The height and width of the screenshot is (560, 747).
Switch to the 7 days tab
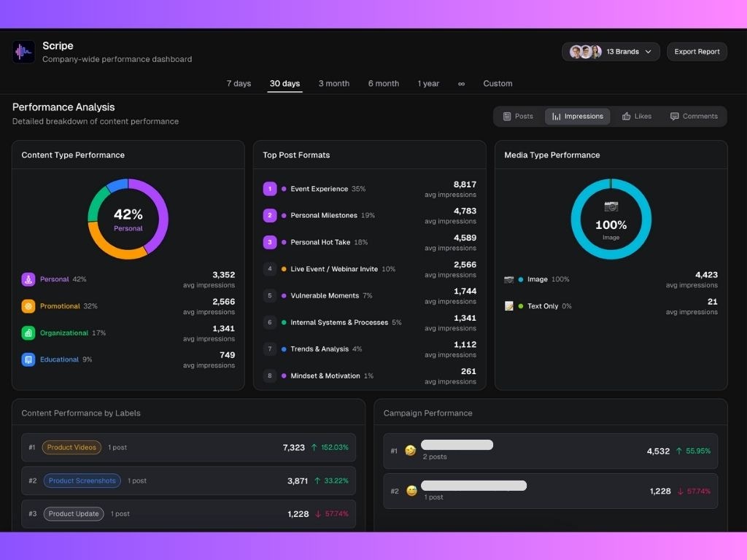(239, 83)
